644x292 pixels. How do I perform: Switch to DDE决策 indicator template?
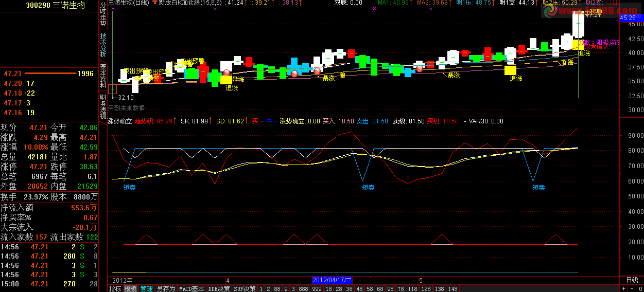click(x=219, y=288)
